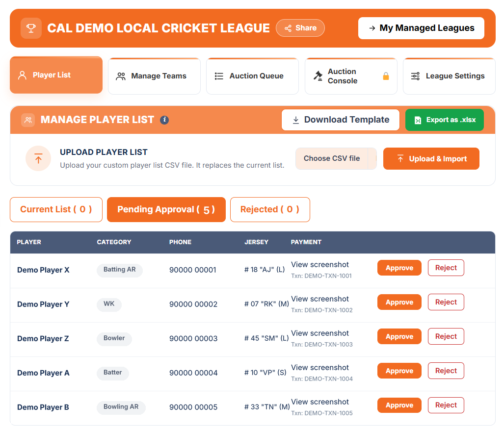
Task: Reject Demo Player Y
Action: pos(446,302)
